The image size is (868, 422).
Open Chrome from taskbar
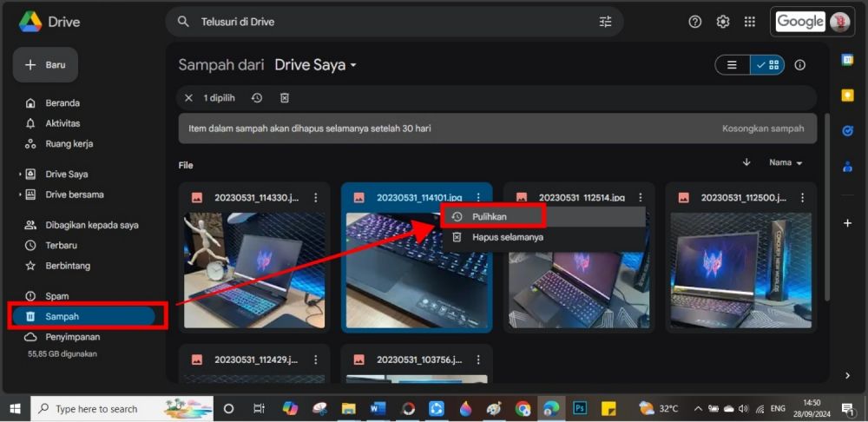coord(522,409)
